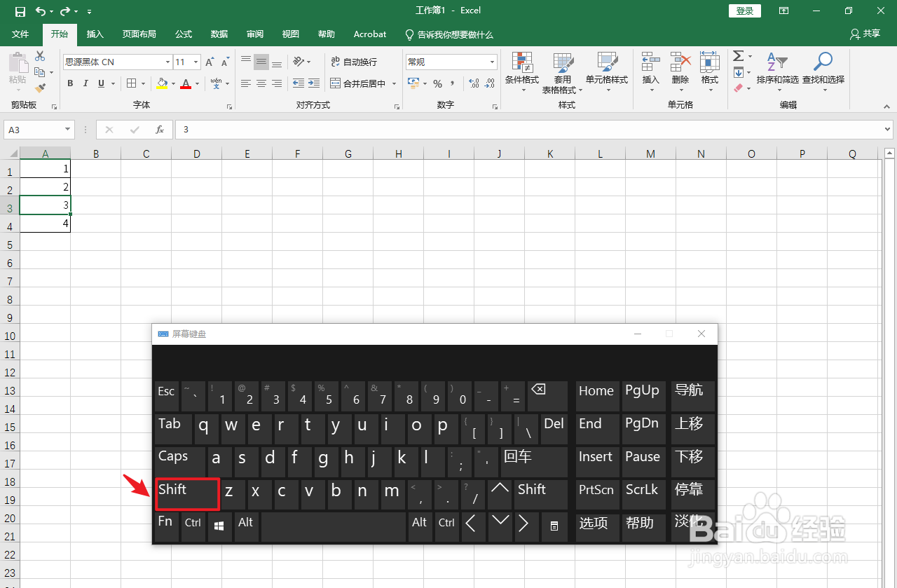Click the Delete cells icon
The width and height of the screenshot is (897, 588).
pyautogui.click(x=680, y=63)
